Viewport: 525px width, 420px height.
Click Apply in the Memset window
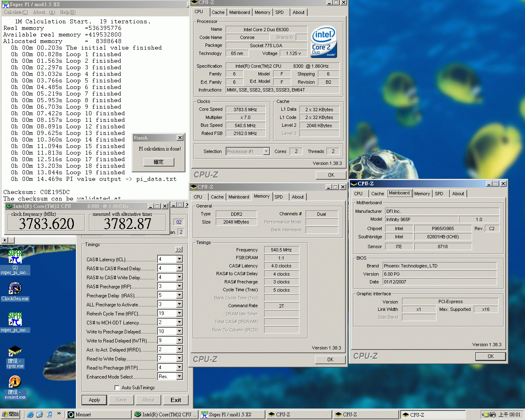coord(94,400)
